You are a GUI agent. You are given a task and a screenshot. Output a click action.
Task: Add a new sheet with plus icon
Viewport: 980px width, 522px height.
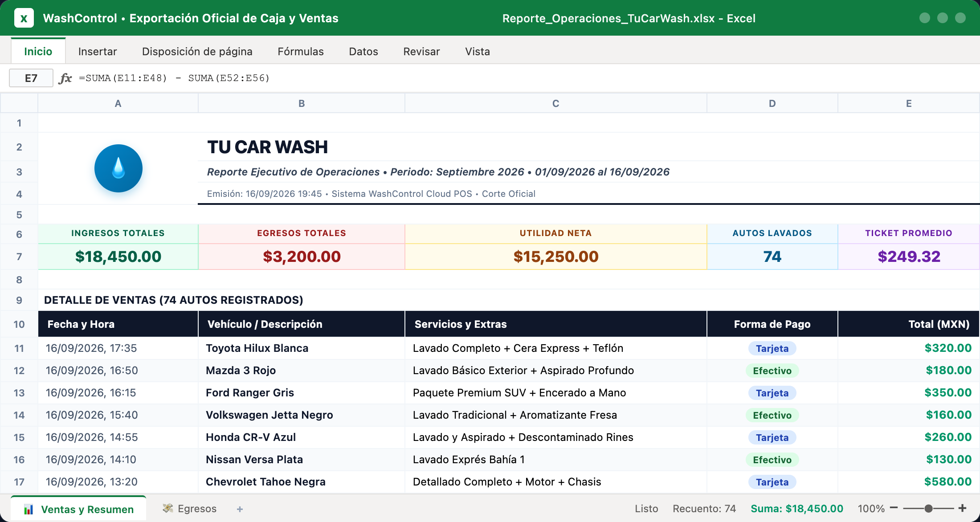point(240,509)
